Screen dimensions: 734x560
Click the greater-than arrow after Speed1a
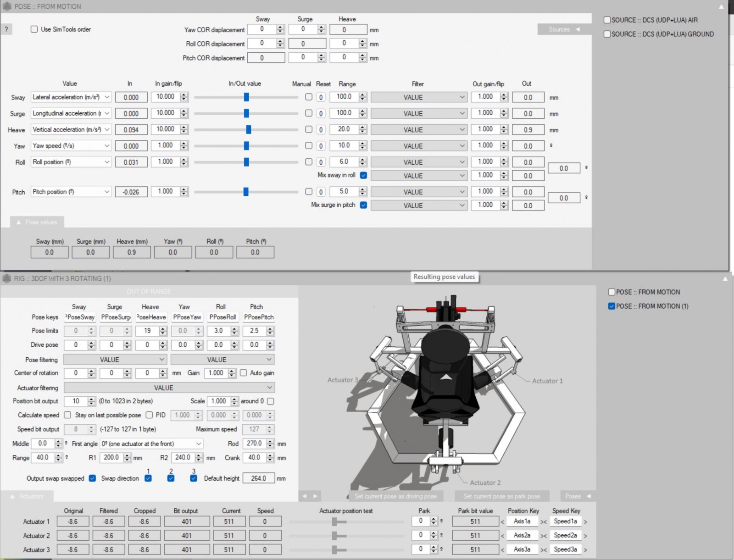pos(585,521)
